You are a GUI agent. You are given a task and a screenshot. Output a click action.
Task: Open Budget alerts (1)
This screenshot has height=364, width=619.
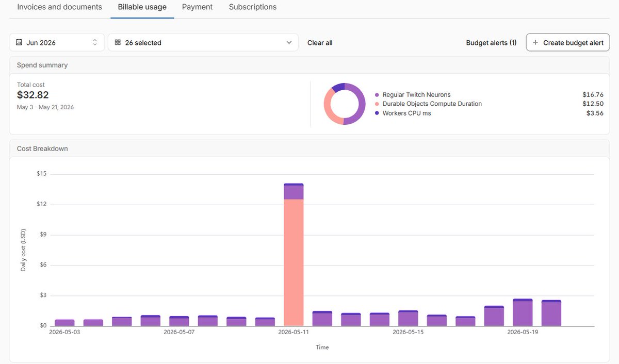(x=491, y=43)
